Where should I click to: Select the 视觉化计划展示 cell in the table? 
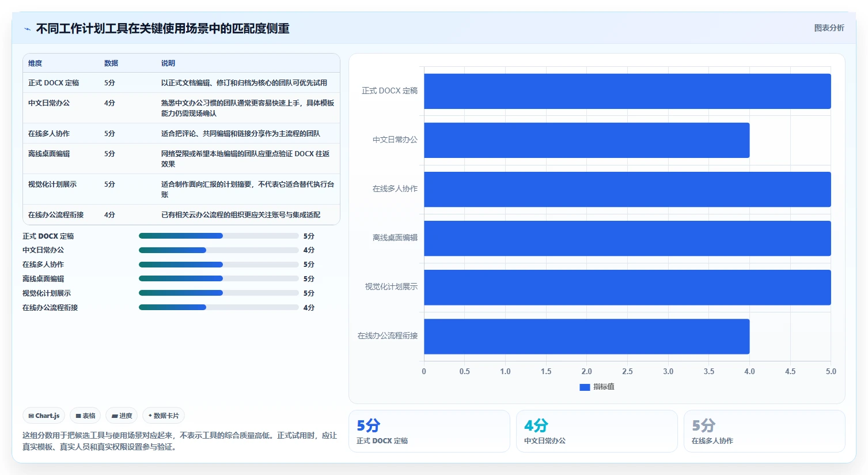pos(52,184)
